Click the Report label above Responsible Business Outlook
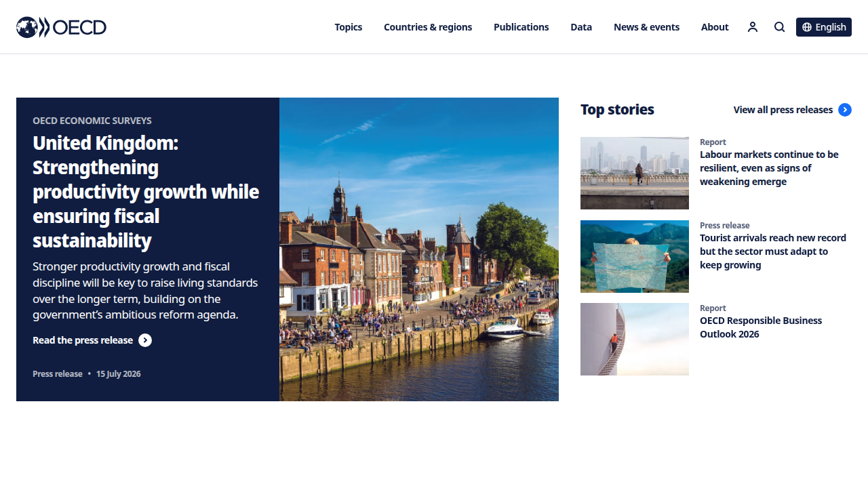868x488 pixels. [x=713, y=308]
